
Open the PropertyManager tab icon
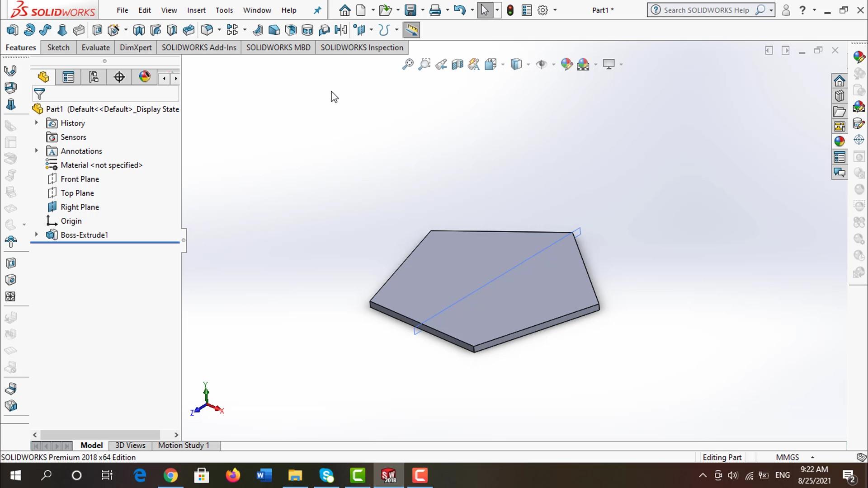[x=68, y=77]
